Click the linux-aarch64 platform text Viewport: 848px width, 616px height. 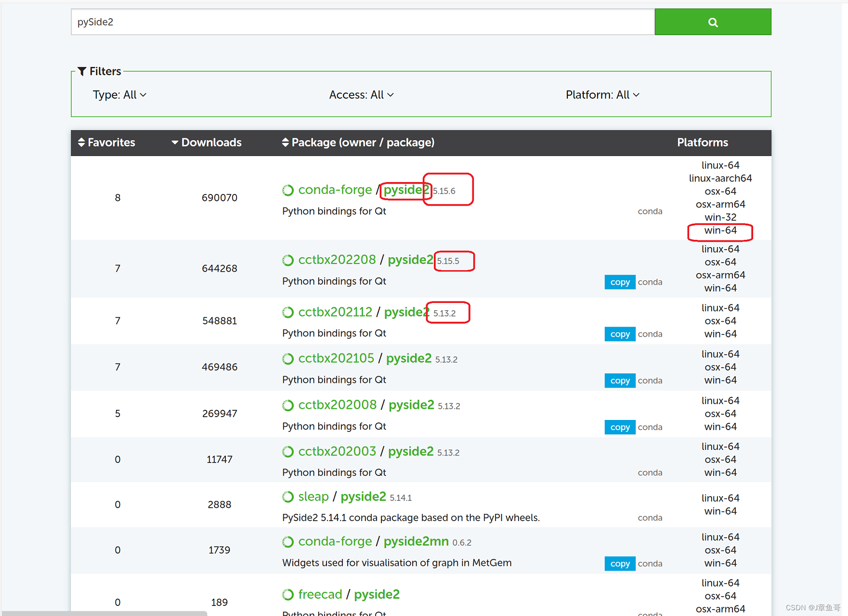[720, 178]
